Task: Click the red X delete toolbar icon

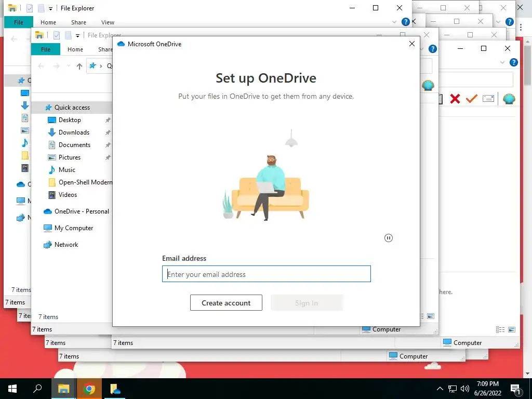Action: pyautogui.click(x=455, y=99)
